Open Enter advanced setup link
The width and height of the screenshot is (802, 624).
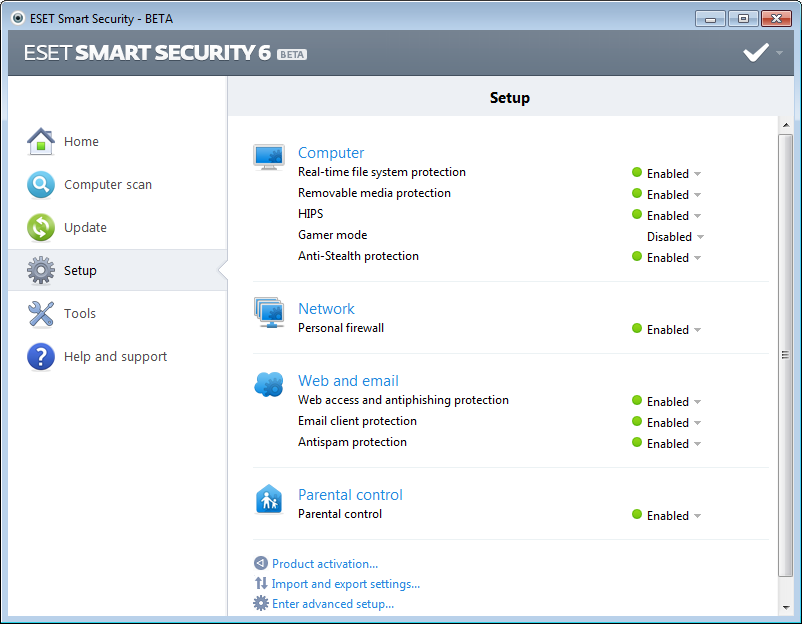332,604
